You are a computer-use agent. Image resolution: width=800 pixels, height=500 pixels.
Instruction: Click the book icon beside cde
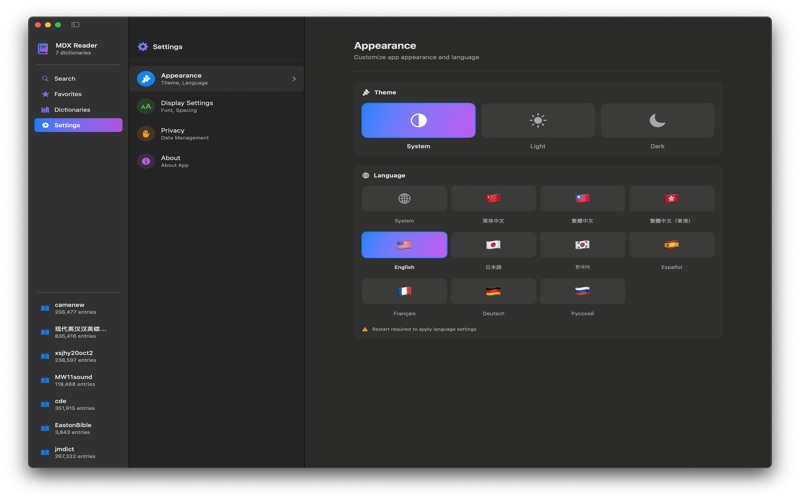[x=45, y=404]
